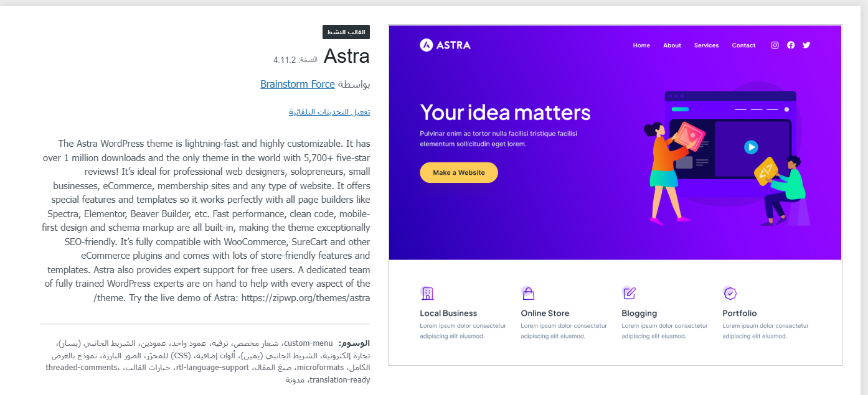Click the Portfolio badge icon
Viewport: 868px width, 395px height.
(730, 293)
